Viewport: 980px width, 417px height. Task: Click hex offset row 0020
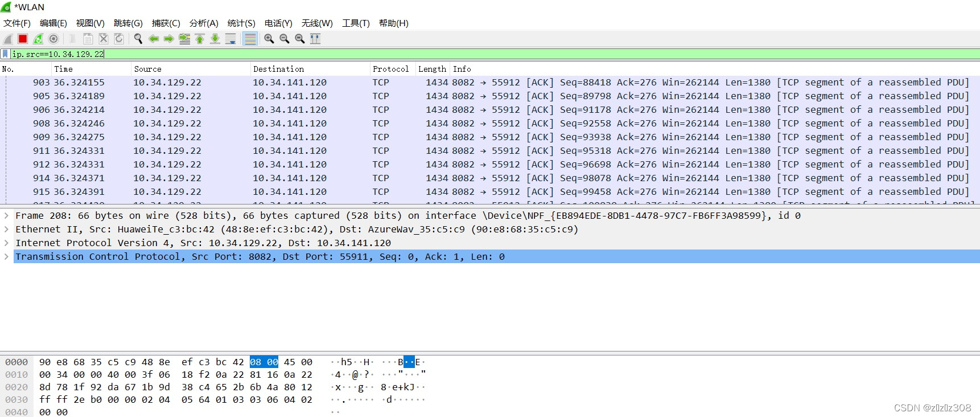pos(17,387)
